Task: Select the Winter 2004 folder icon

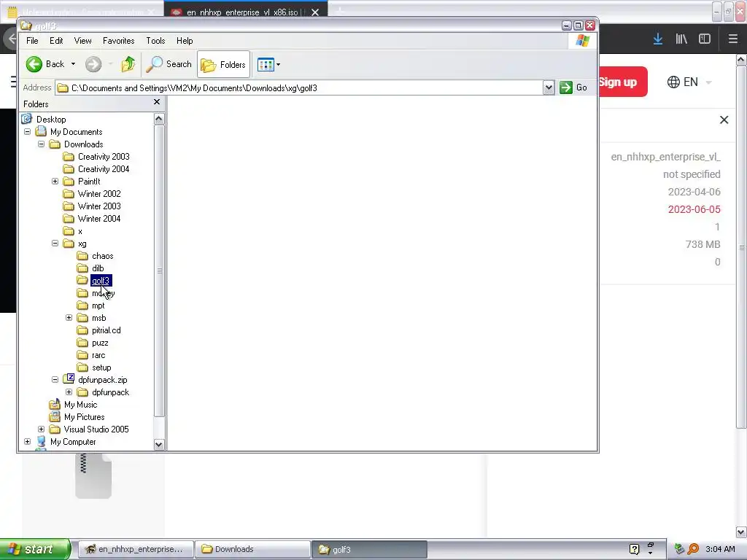Action: click(x=69, y=219)
